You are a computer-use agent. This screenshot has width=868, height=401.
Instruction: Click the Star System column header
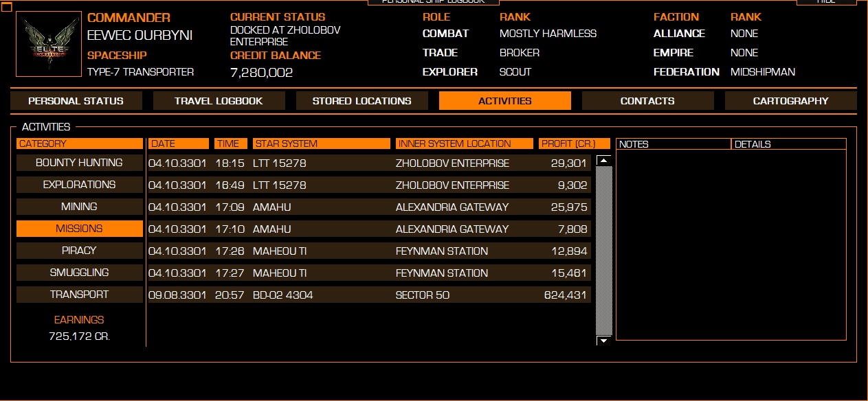point(322,144)
